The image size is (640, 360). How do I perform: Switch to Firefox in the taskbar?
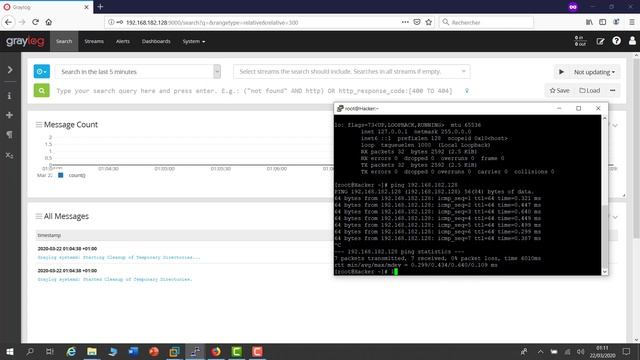click(216, 351)
